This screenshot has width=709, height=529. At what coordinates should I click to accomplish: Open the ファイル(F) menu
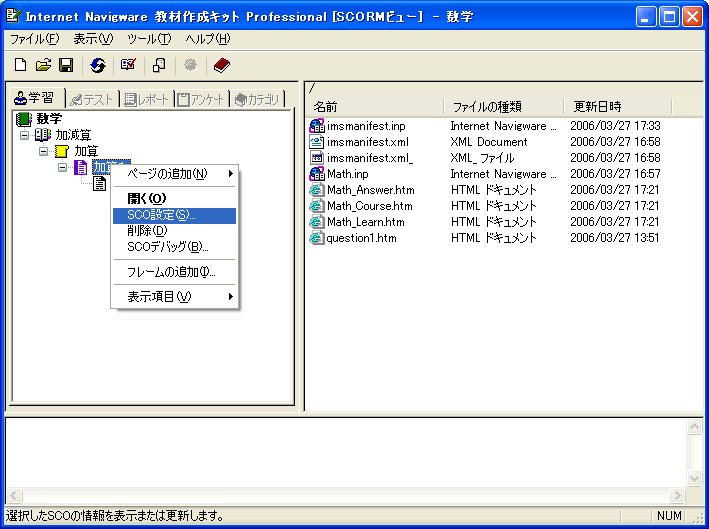pos(34,39)
